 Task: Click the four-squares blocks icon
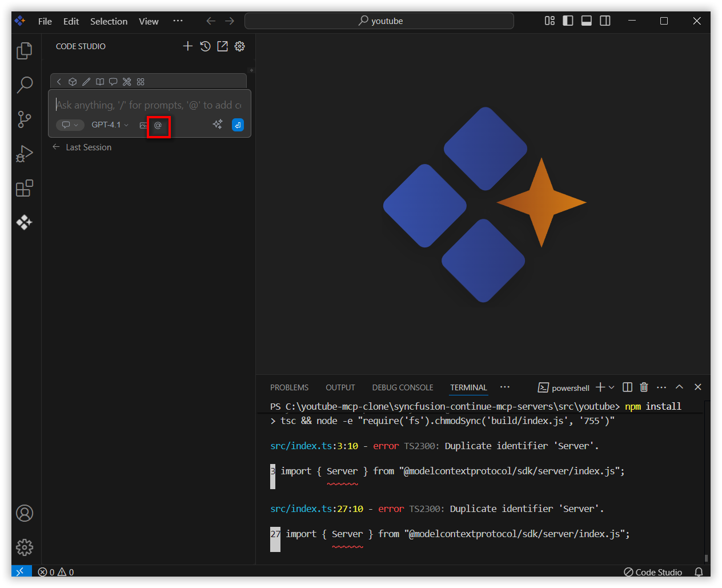pyautogui.click(x=141, y=82)
